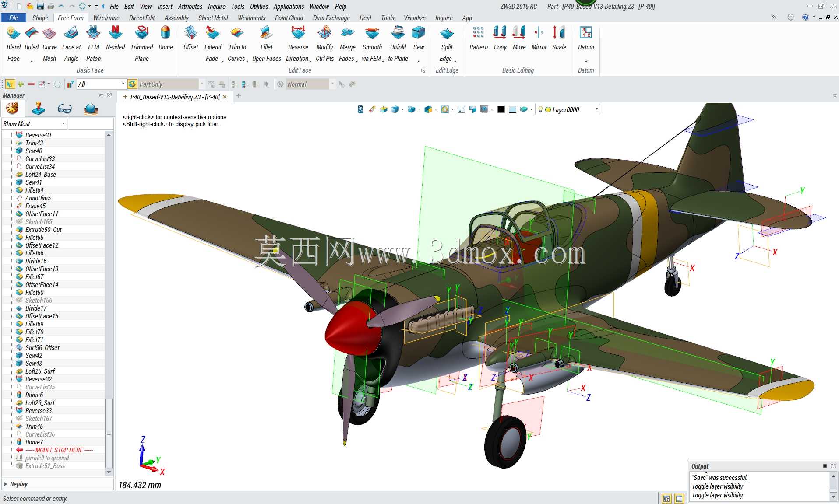Open the File tab

[14, 17]
